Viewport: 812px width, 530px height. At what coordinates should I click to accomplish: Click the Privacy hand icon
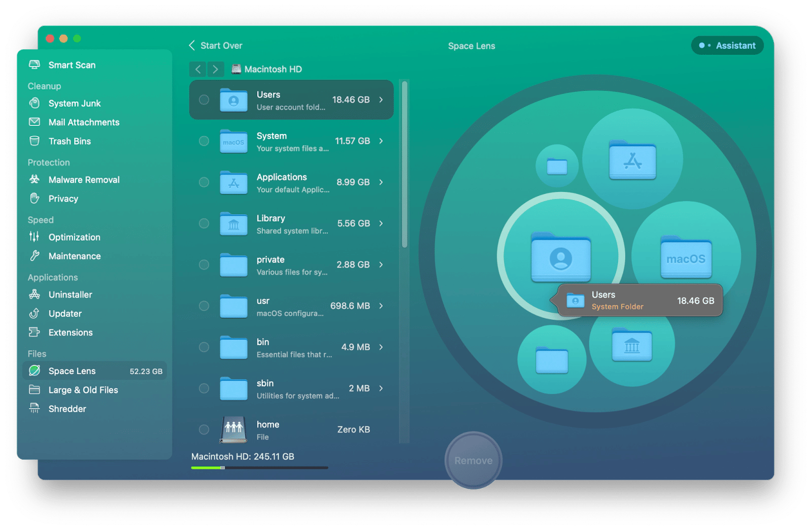pyautogui.click(x=35, y=198)
